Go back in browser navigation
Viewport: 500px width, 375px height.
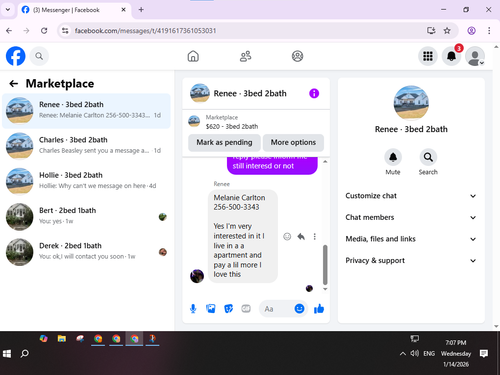pyautogui.click(x=9, y=31)
